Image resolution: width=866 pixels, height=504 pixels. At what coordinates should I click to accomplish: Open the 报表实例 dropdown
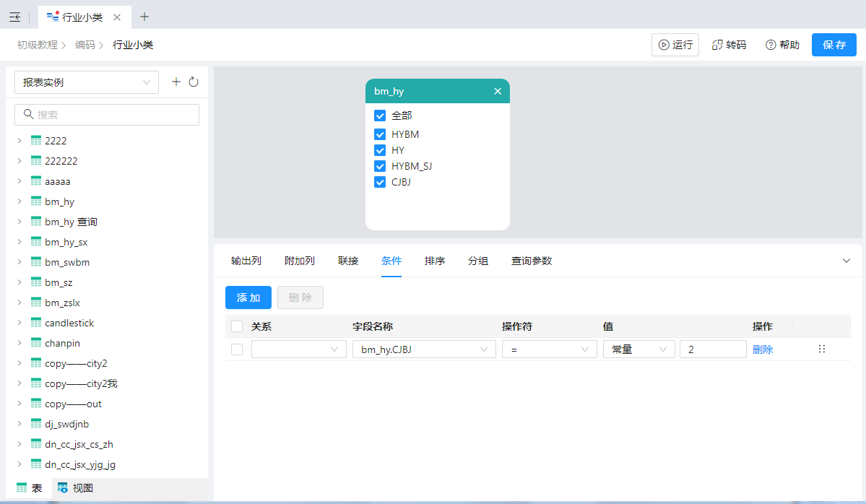pyautogui.click(x=87, y=82)
